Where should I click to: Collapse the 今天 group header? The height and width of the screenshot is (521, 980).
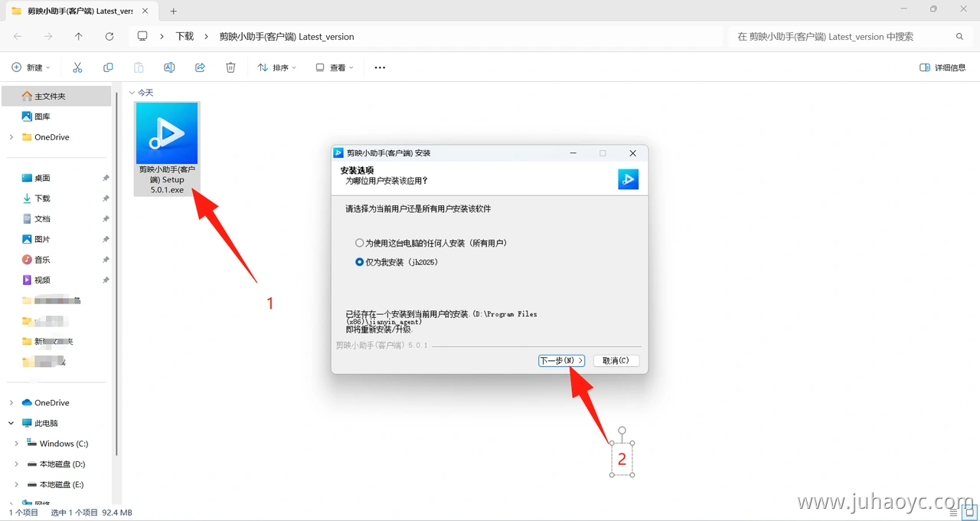click(x=132, y=93)
